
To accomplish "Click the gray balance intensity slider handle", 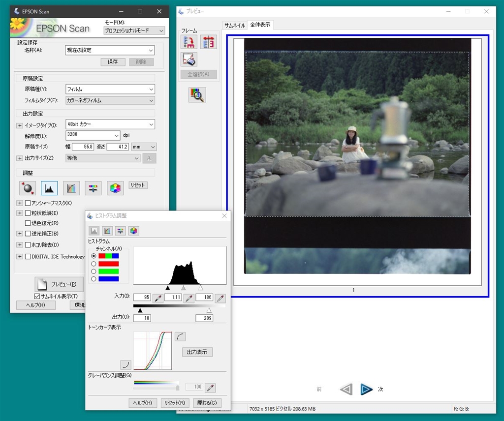I will [177, 388].
